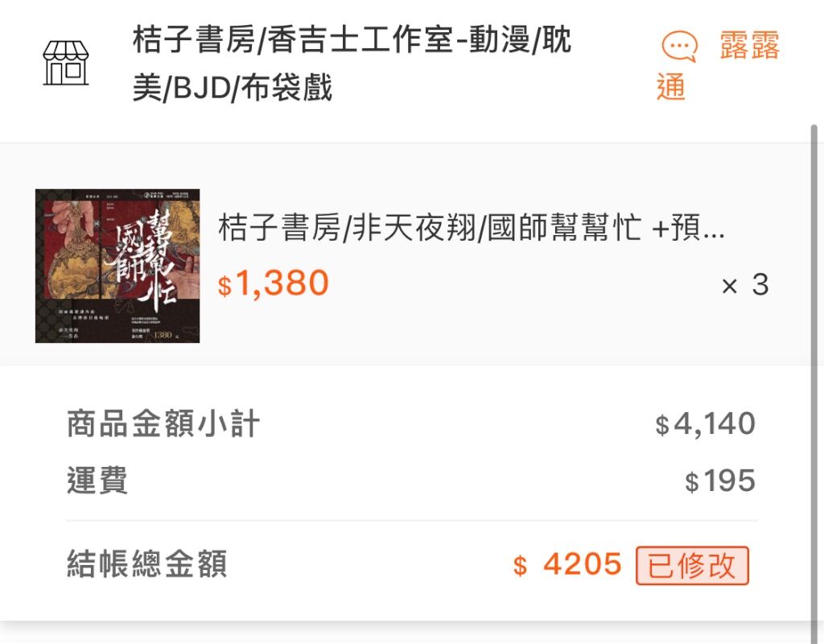This screenshot has width=824, height=644.
Task: Click the 露露 text beside chat icon
Action: (x=749, y=45)
